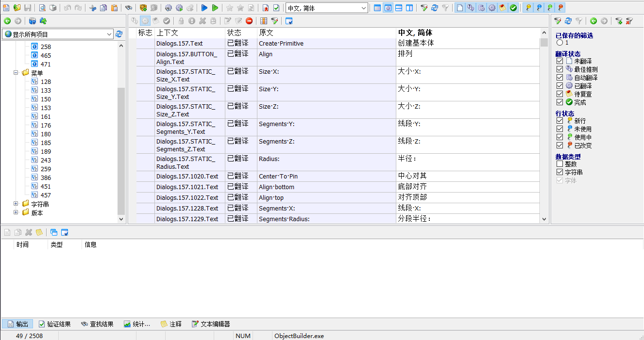644x340 pixels.
Task: Open find with the binoculars icon
Action: pos(129,8)
